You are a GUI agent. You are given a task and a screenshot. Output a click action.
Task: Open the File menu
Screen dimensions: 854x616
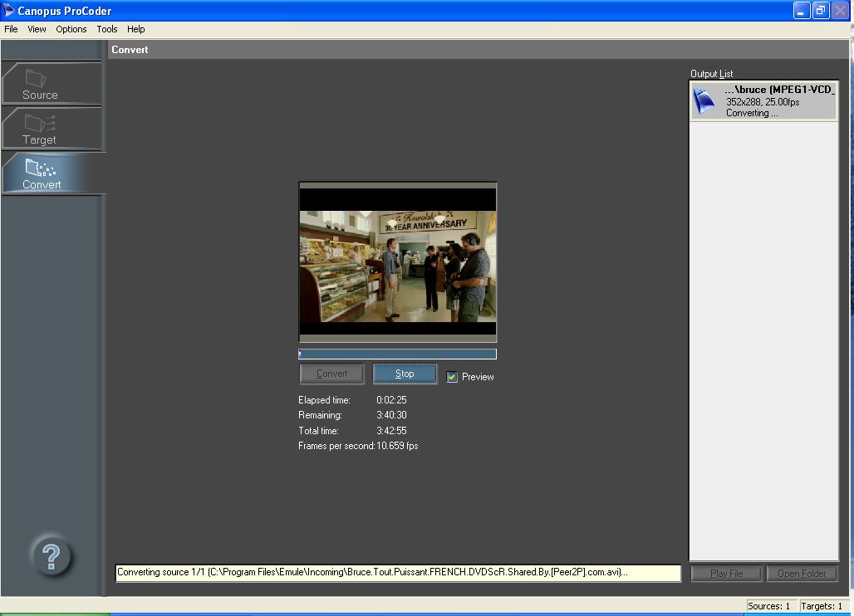coord(11,29)
